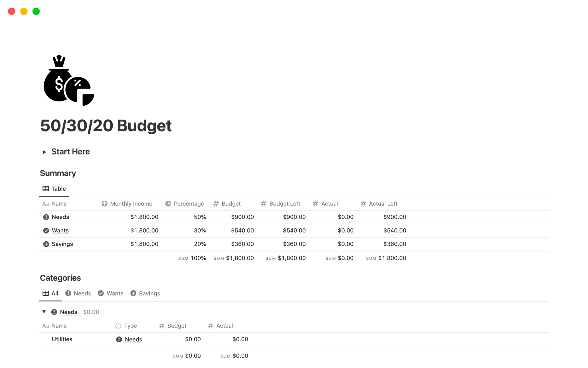Expand the Needs row in Summary
The height and width of the screenshot is (368, 588).
(60, 217)
